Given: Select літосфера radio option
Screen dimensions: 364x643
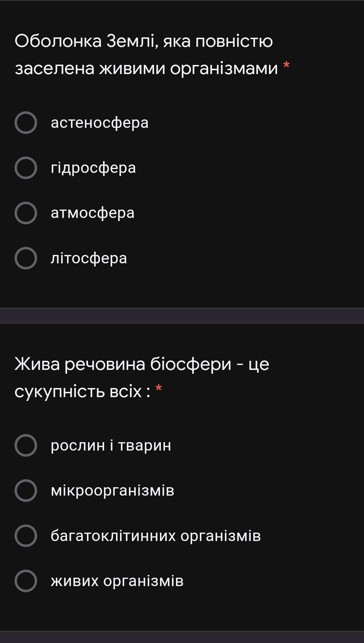Looking at the screenshot, I should [x=26, y=258].
